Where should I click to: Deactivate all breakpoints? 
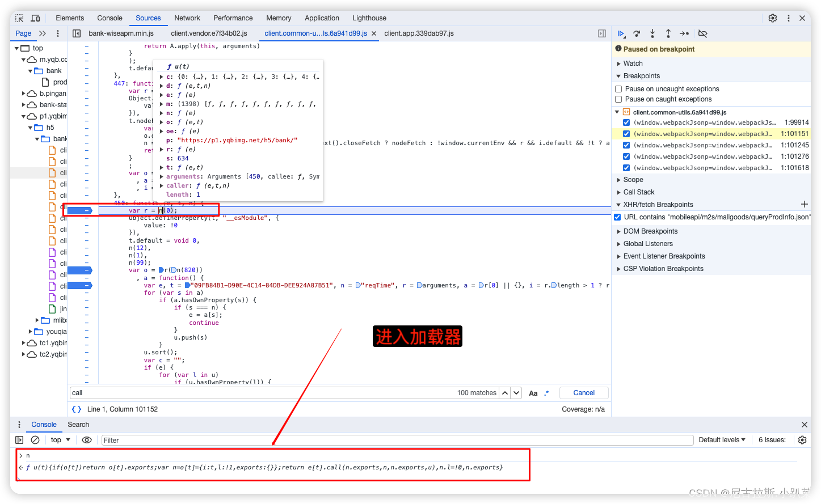(x=702, y=33)
